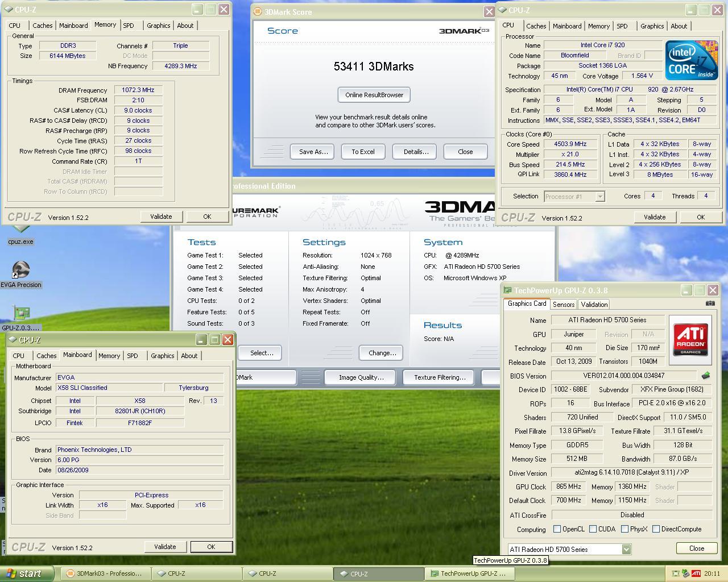728x582 pixels.
Task: Open the Caches tab in CPU-Z Memory window
Action: (x=42, y=26)
